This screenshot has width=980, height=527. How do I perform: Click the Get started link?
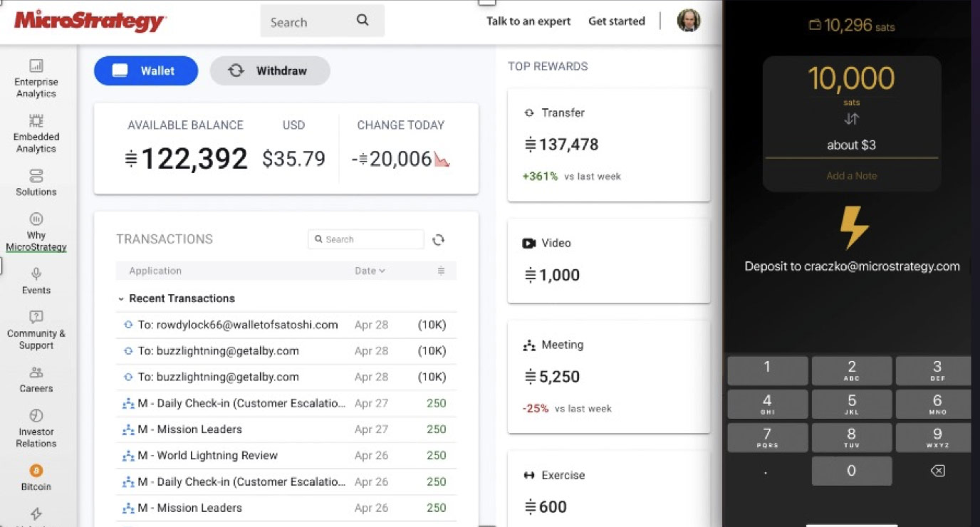click(x=616, y=21)
